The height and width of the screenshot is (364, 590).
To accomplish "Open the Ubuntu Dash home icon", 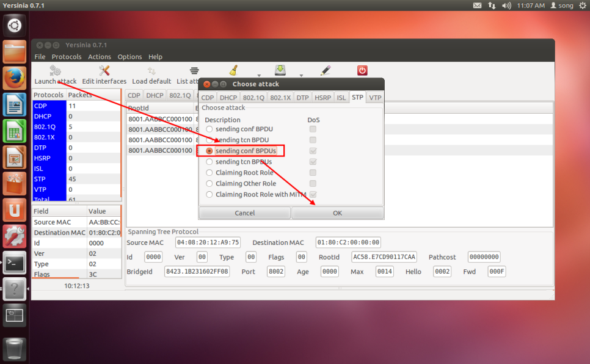I will tap(14, 26).
